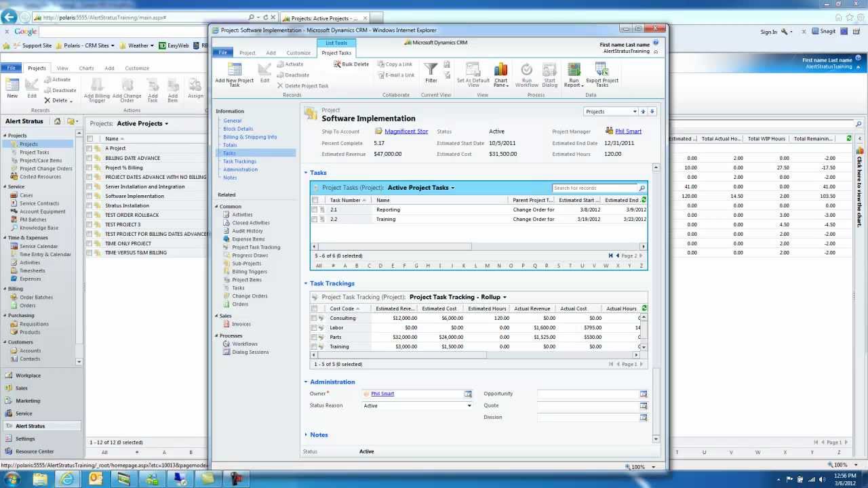Check the Training cost code row checkbox

point(314,346)
